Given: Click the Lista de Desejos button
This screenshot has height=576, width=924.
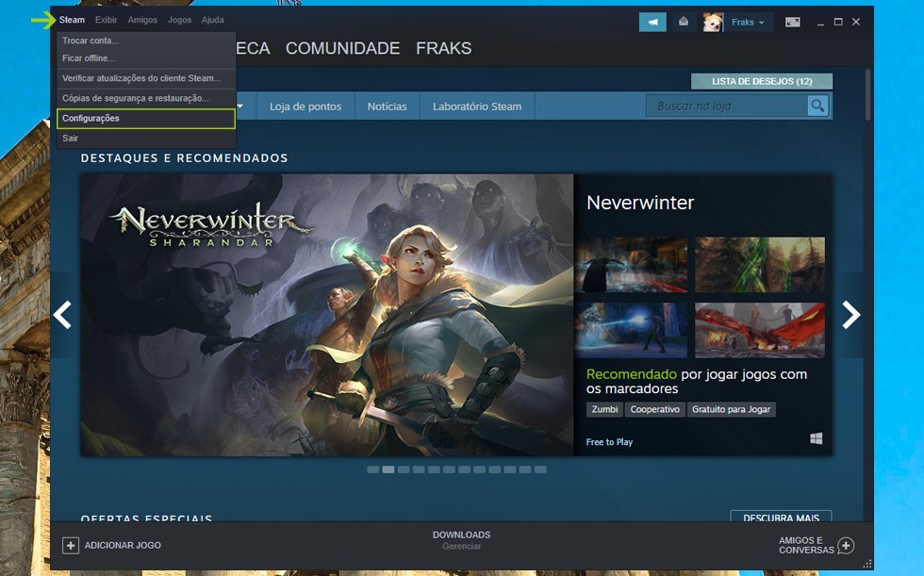Looking at the screenshot, I should click(x=761, y=82).
